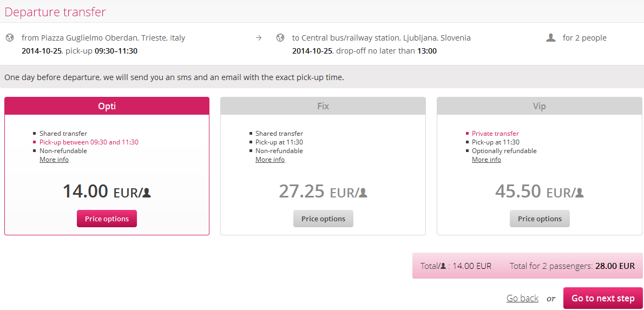The width and height of the screenshot is (644, 310).
Task: Click the globe icon beside Piazza Guglielmo Oberdan
Action: pyautogui.click(x=10, y=38)
